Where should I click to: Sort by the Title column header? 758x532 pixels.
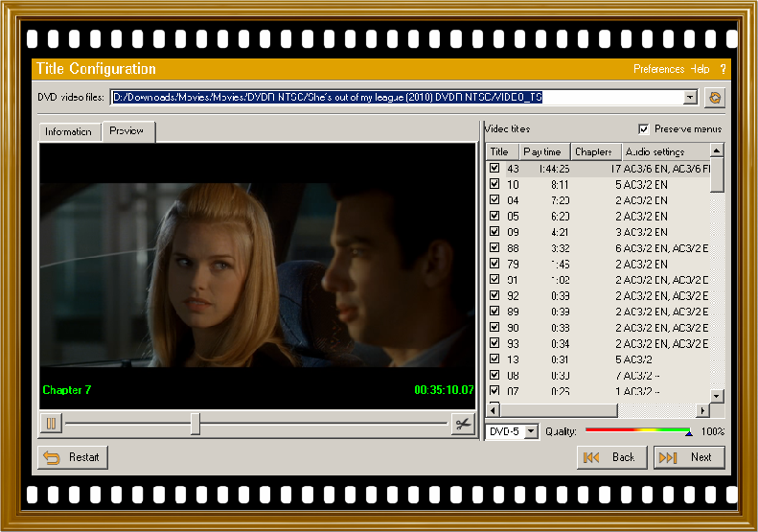(502, 151)
